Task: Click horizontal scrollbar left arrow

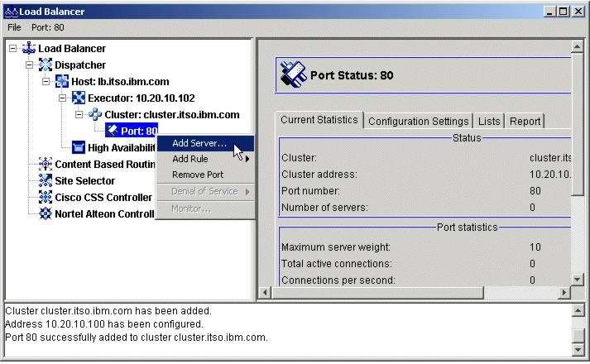Action: click(265, 292)
